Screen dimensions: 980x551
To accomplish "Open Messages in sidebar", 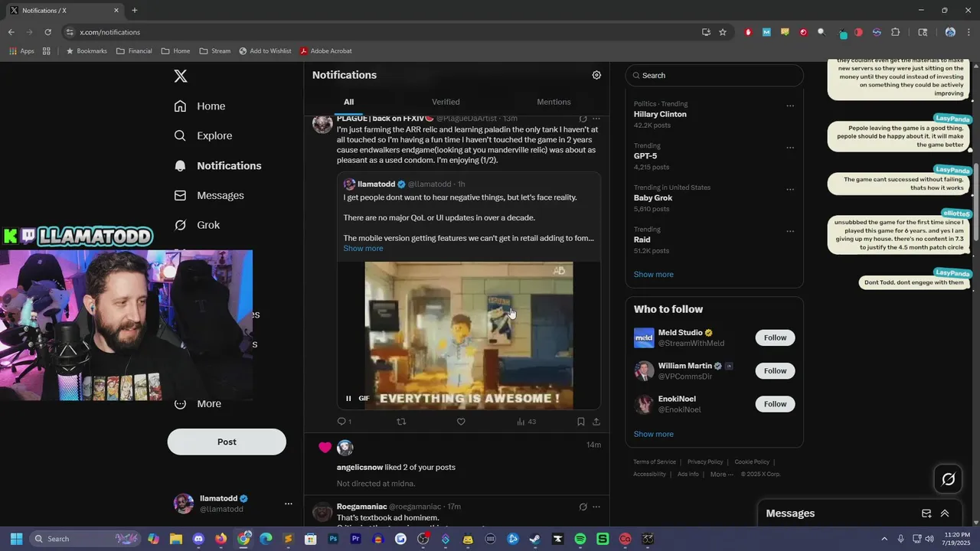I will pyautogui.click(x=209, y=195).
